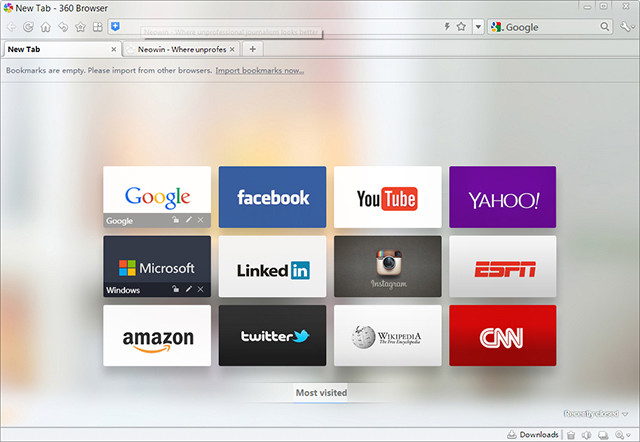Open the Facebook speed dial tile
Image resolution: width=640 pixels, height=442 pixels.
[272, 197]
